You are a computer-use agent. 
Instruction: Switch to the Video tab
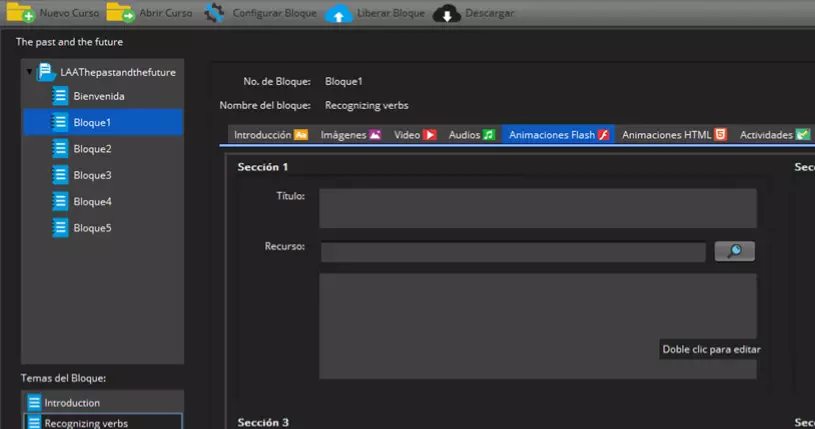tap(414, 135)
